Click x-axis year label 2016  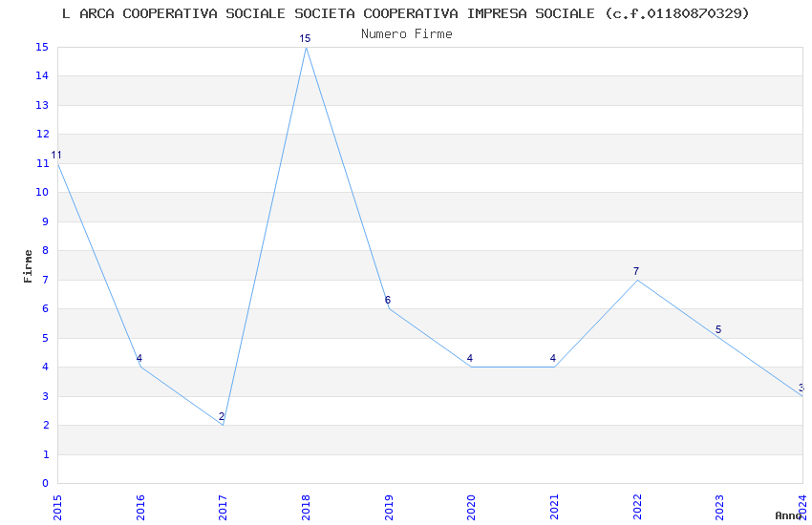(x=140, y=508)
